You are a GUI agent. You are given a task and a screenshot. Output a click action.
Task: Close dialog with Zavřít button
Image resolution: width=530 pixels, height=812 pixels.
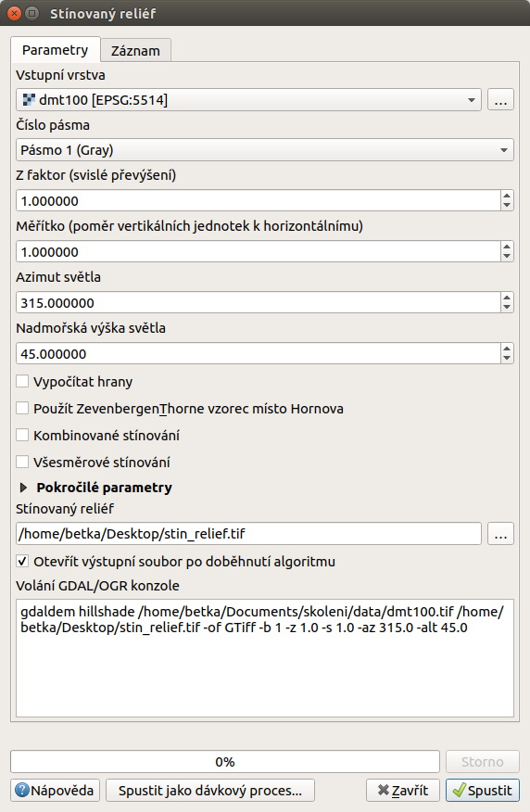(x=403, y=791)
